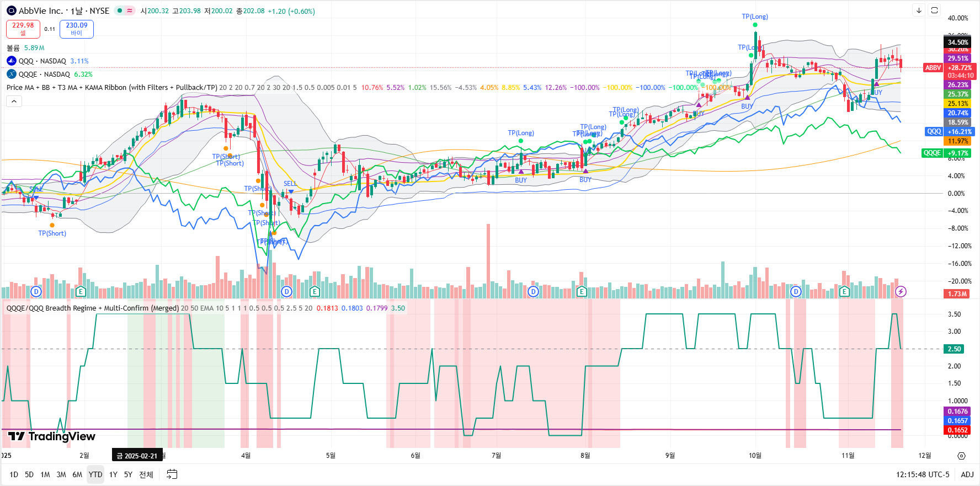The image size is (980, 486).
Task: Select the 5Y time range
Action: click(128, 474)
